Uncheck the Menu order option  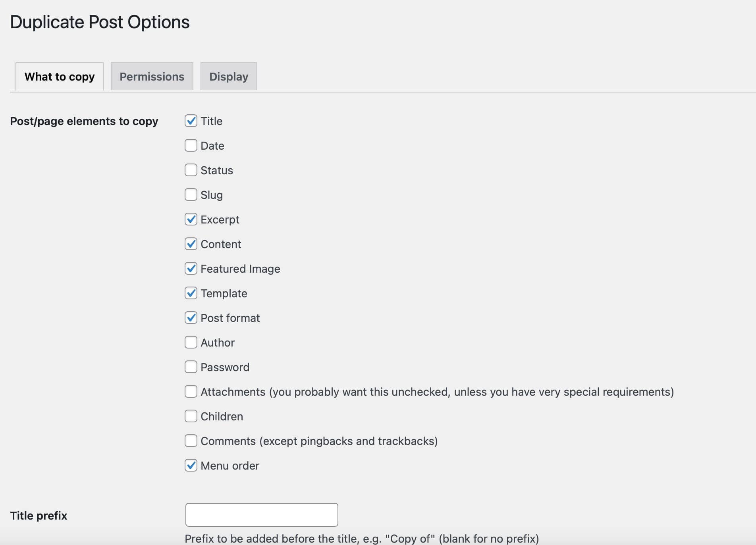pos(191,465)
